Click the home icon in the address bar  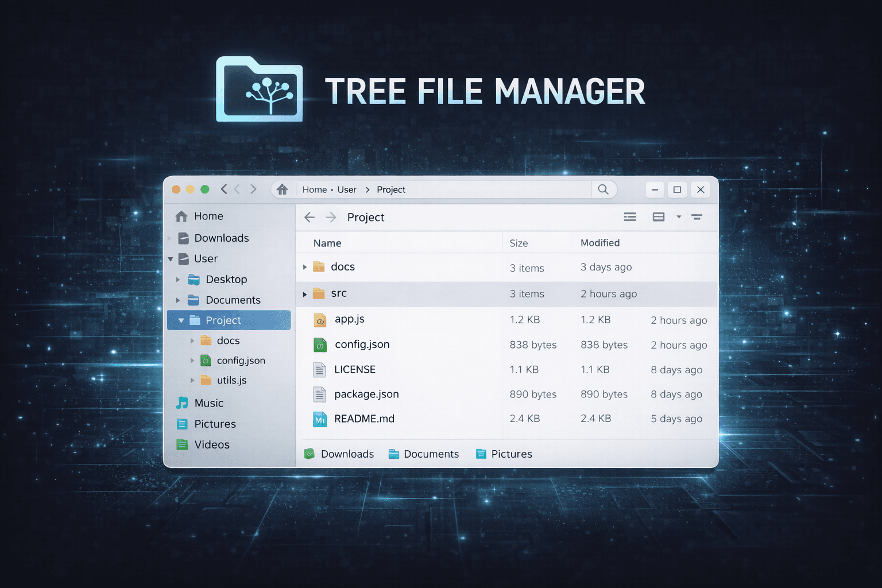[x=282, y=189]
